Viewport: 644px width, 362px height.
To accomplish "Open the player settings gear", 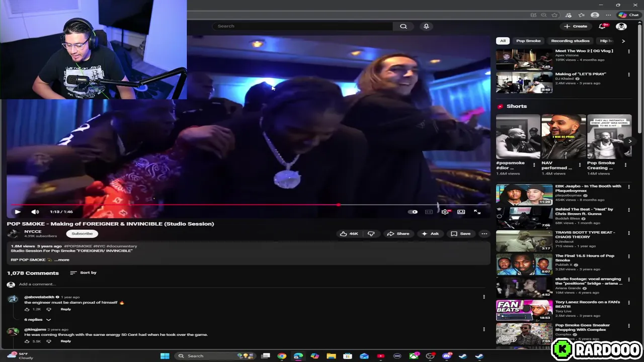I will coord(445,212).
